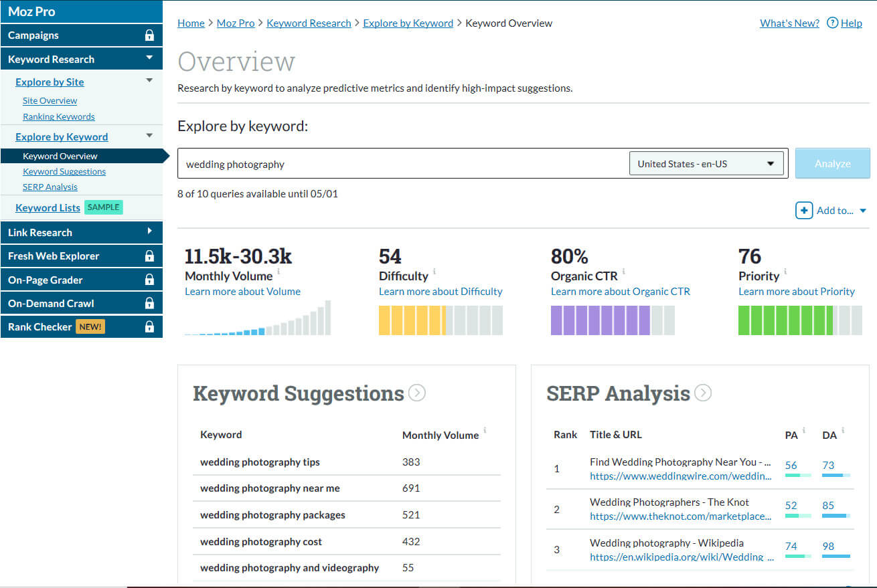Open Site Overview in the sidebar

click(x=50, y=100)
